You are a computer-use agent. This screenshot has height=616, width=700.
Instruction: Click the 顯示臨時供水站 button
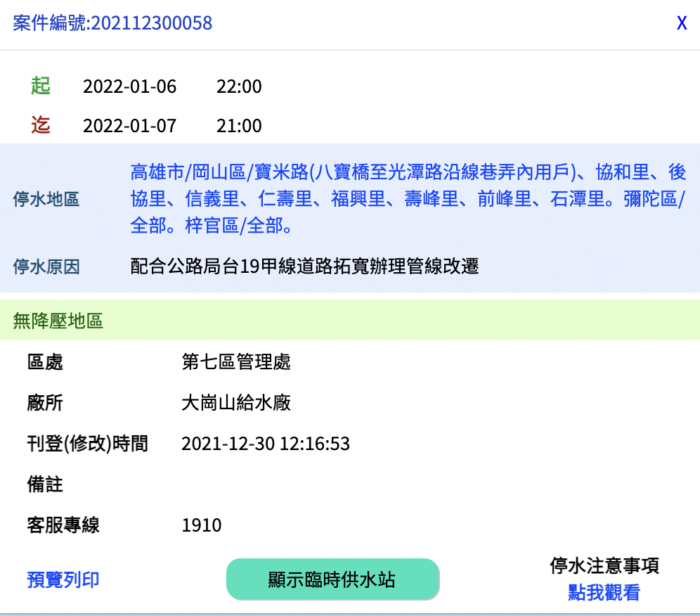(332, 579)
